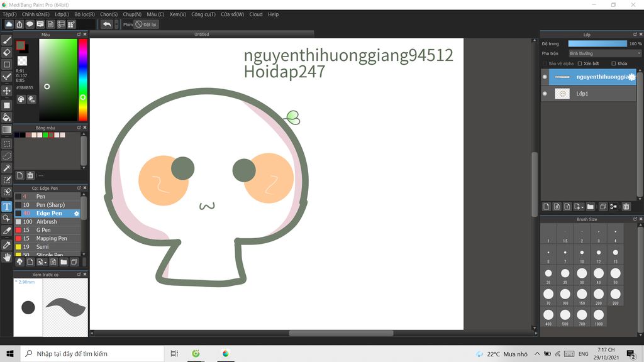Viewport: 644px width, 362px height.
Task: Select the Divide/knife tool
Action: pos(6,231)
